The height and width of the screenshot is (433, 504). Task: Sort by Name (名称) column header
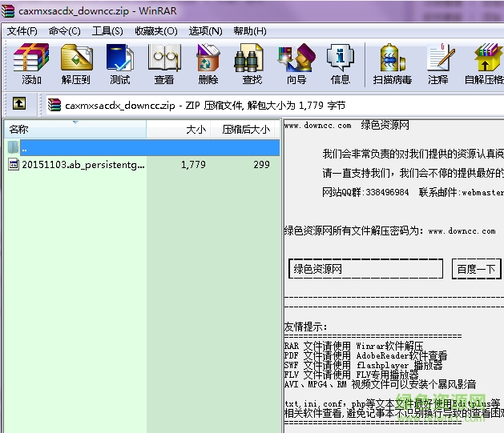75,130
